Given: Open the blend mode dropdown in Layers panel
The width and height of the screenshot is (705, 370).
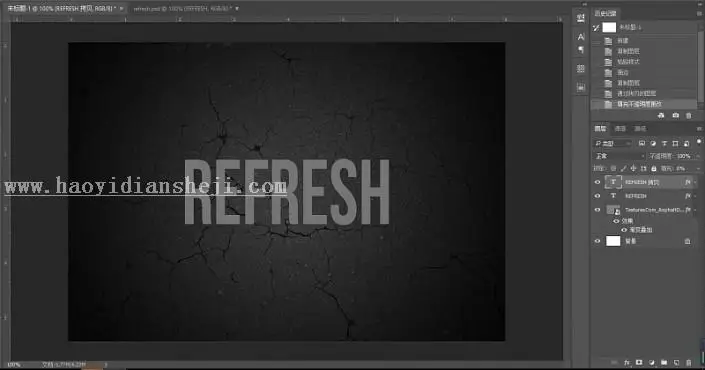Looking at the screenshot, I should tap(619, 156).
